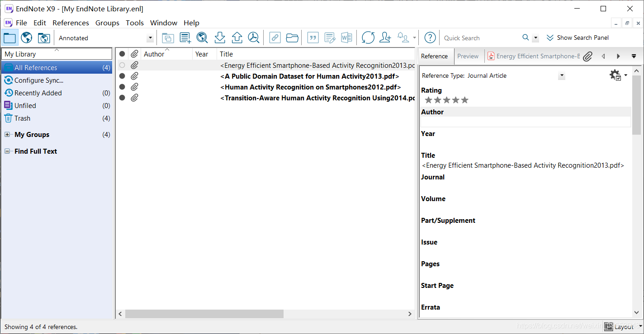Viewport: 644px width, 334px height.
Task: Open the Window menu
Action: pos(164,23)
